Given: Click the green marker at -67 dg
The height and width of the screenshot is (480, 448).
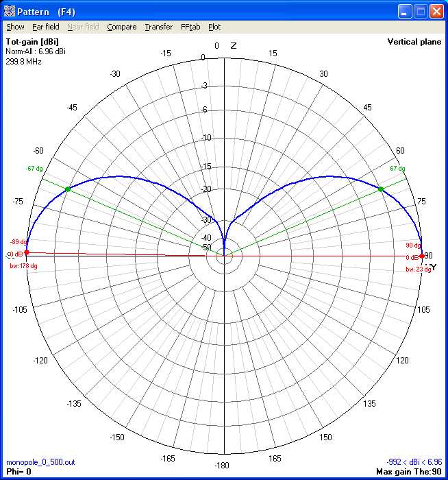Looking at the screenshot, I should pos(67,189).
